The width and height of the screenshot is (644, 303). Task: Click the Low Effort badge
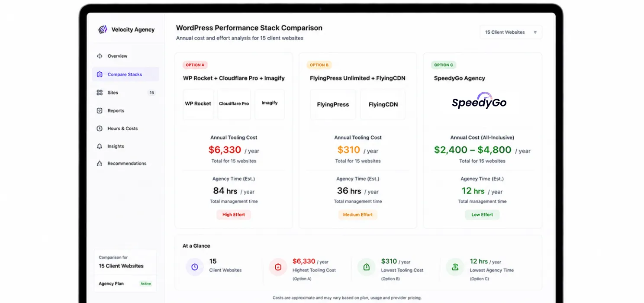[x=482, y=215]
